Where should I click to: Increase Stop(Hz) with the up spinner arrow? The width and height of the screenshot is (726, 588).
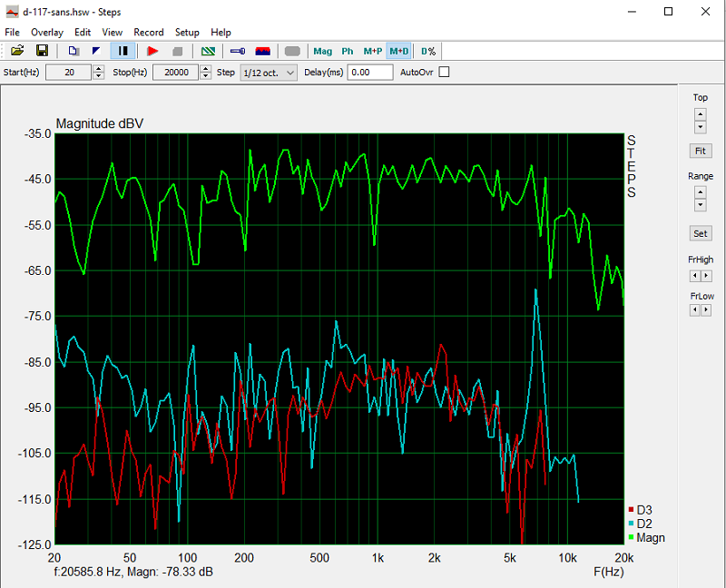206,69
